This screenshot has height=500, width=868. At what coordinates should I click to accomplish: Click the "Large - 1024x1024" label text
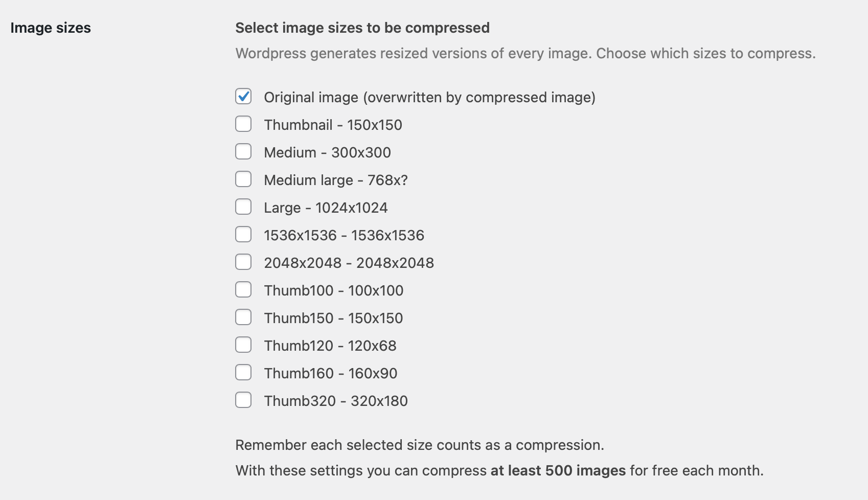[x=326, y=208]
